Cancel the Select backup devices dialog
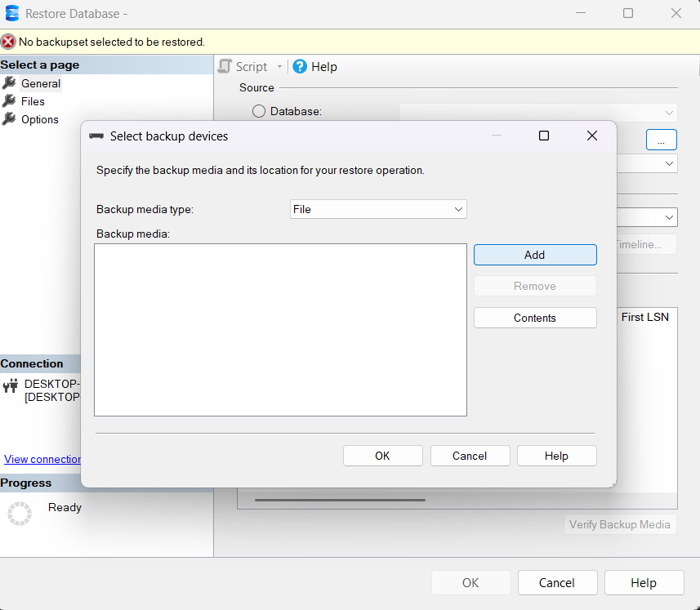Viewport: 700px width, 610px height. 470,456
